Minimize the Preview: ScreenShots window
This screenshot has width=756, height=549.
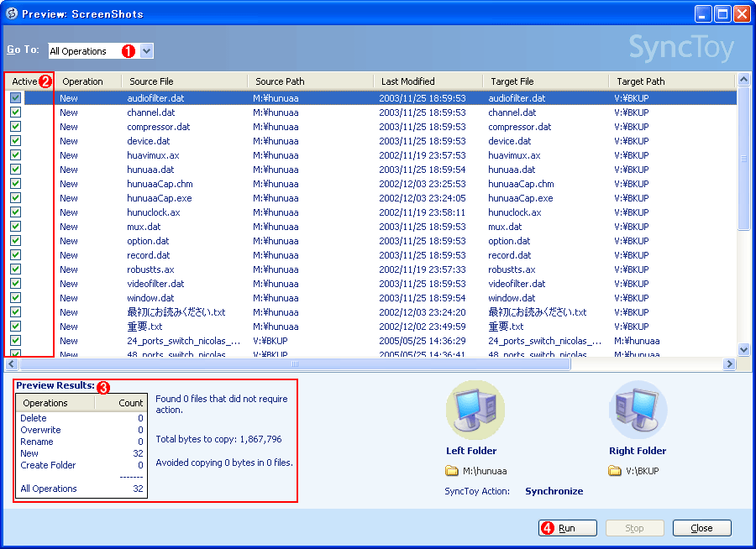[703, 14]
